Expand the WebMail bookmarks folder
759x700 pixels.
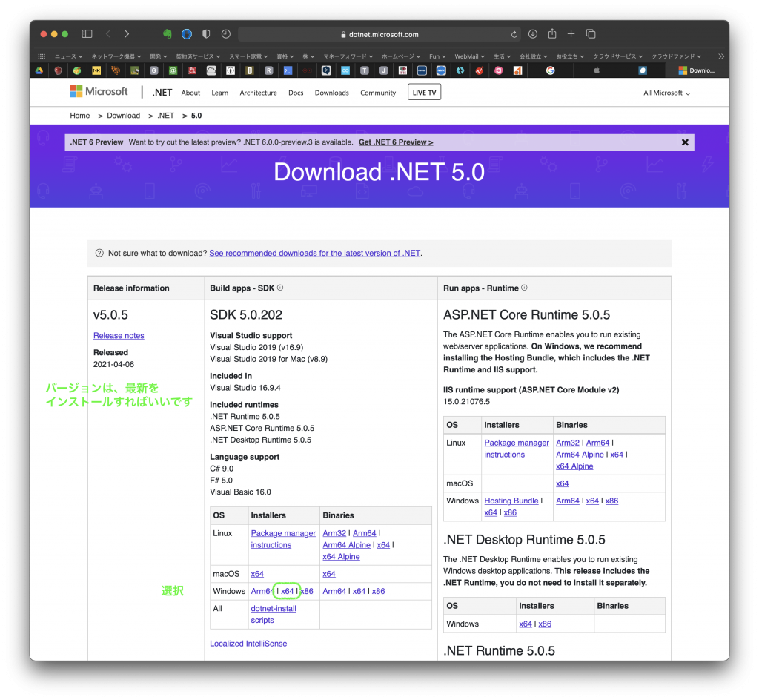pyautogui.click(x=469, y=56)
